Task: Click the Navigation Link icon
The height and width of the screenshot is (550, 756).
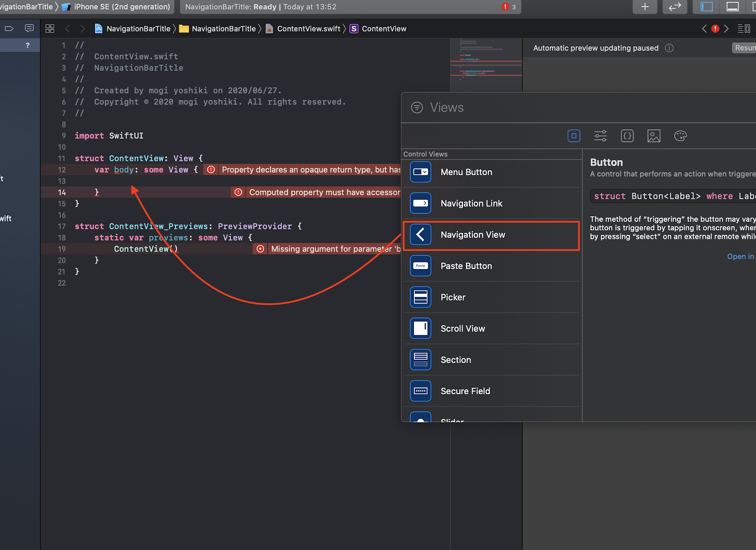Action: [x=421, y=203]
